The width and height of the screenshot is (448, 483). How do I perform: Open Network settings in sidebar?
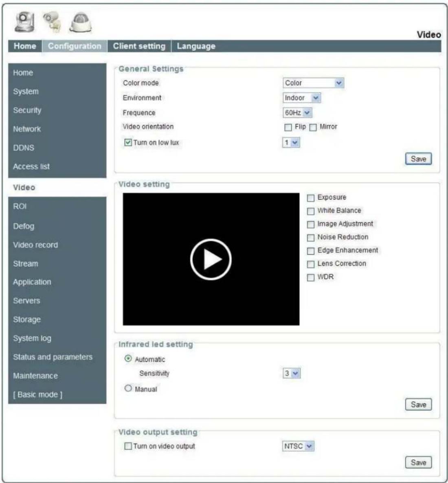(27, 129)
